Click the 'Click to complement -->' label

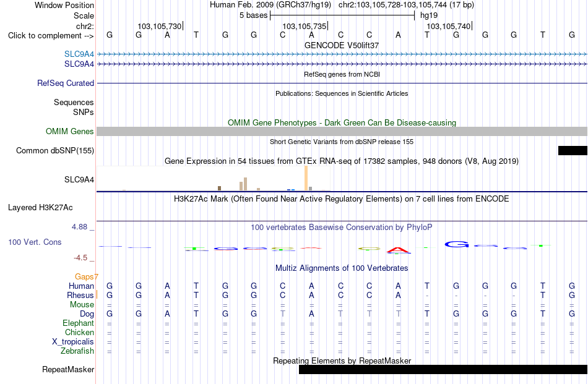click(51, 36)
